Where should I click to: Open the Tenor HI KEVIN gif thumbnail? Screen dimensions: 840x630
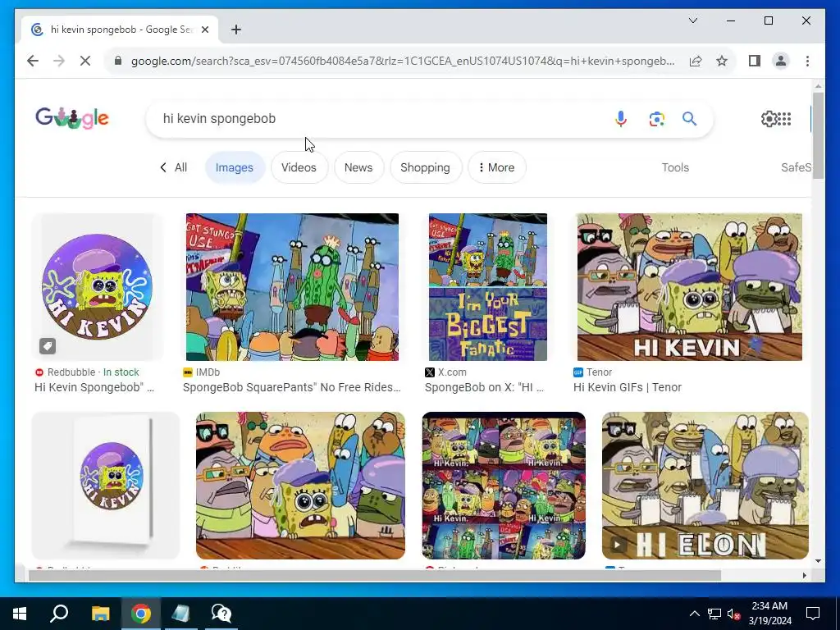pyautogui.click(x=689, y=286)
